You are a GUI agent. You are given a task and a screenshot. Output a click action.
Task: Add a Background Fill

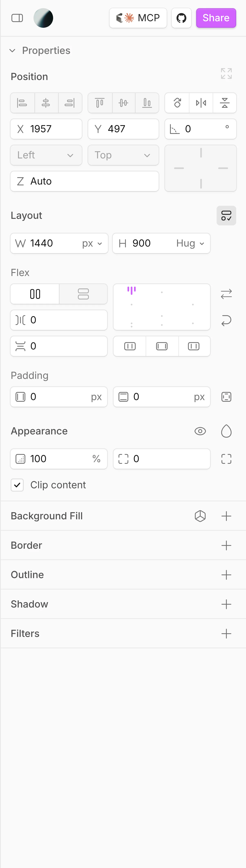226,516
